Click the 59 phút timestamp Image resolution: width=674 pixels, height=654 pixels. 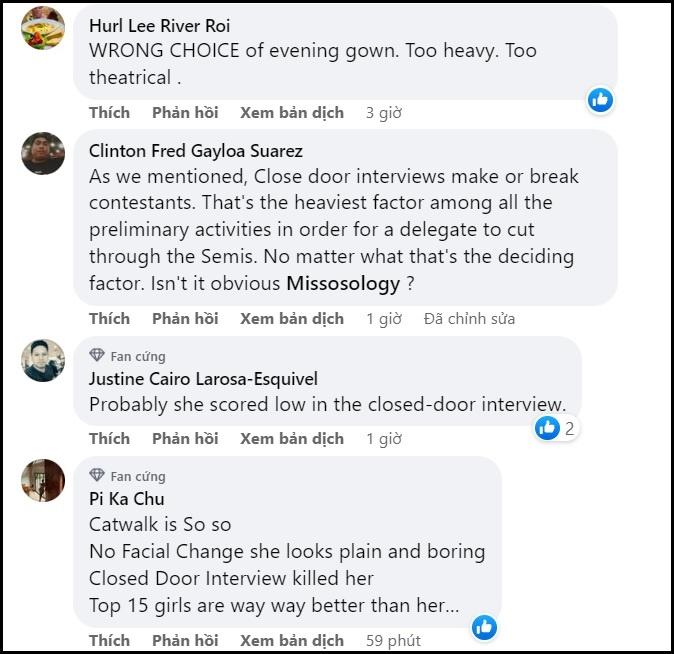tap(393, 640)
